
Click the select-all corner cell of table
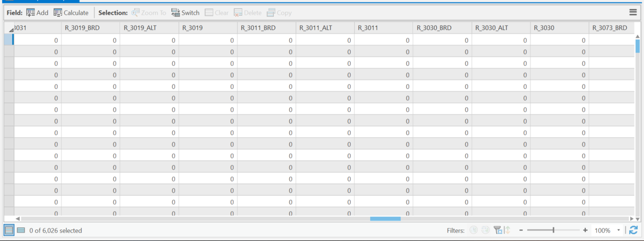tap(9, 28)
